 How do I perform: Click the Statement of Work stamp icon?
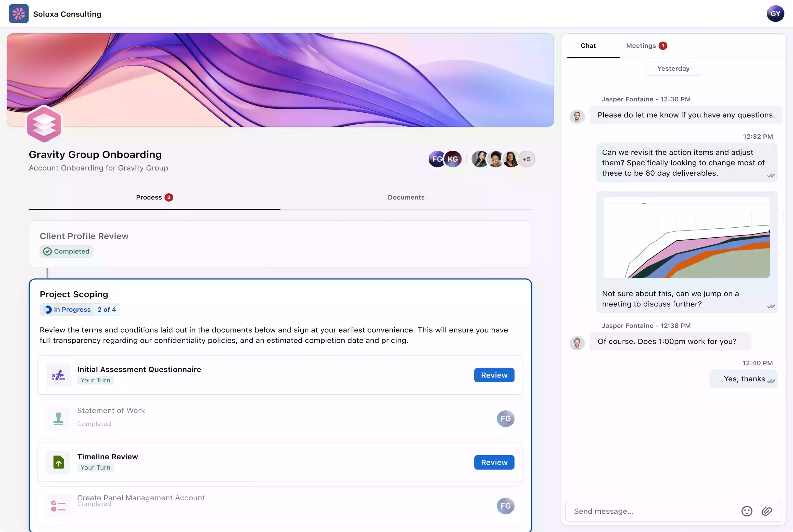pos(58,418)
